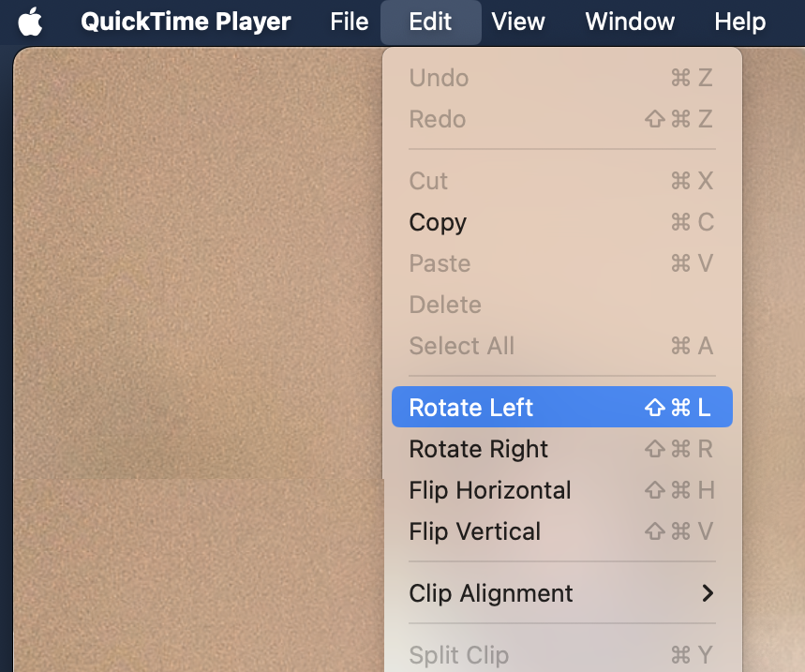
Task: Open the QuickTime Player application menu
Action: [x=185, y=22]
